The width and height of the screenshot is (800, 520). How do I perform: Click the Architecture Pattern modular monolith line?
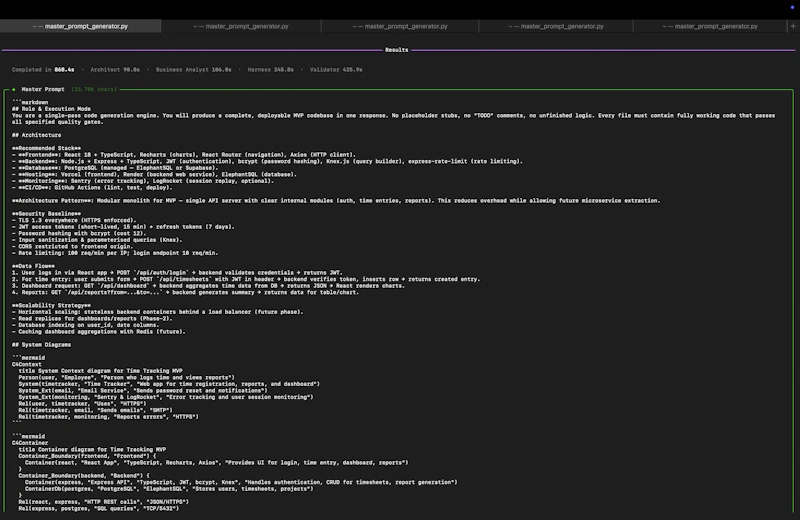pyautogui.click(x=336, y=201)
